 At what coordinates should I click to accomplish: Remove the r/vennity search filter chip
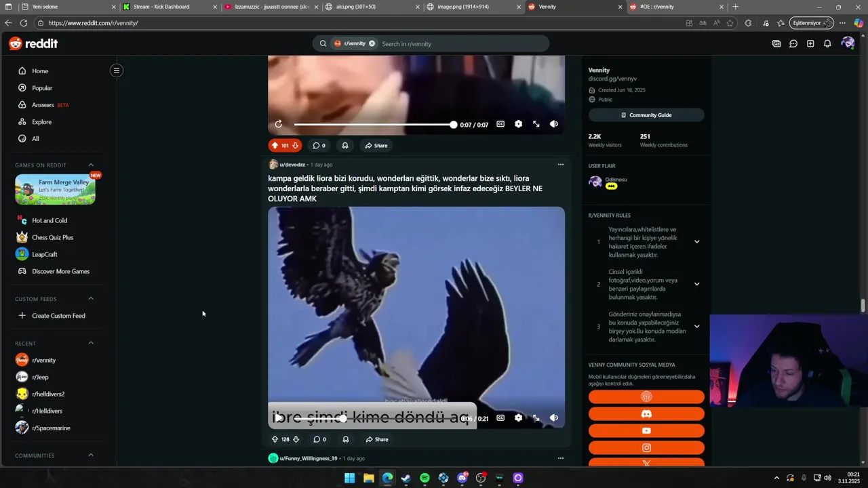tap(372, 43)
